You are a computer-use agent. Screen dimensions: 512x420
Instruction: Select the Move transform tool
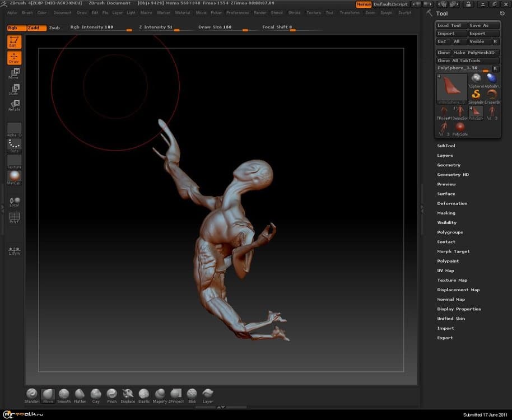(14, 73)
